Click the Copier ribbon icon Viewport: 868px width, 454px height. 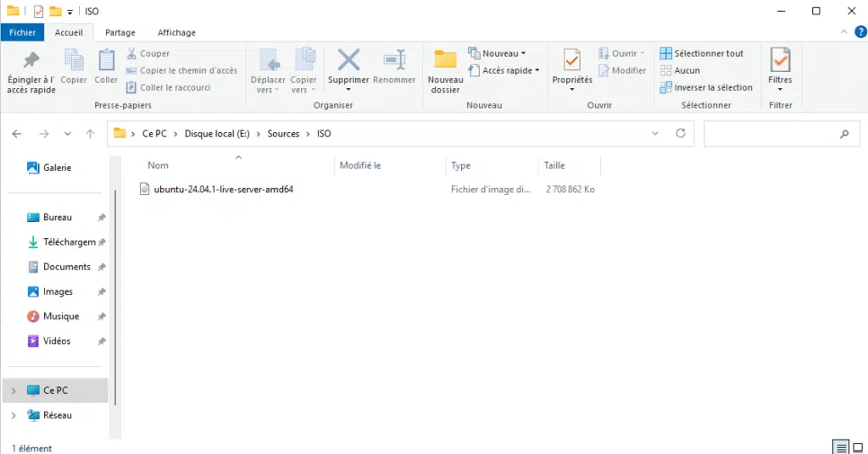(74, 60)
